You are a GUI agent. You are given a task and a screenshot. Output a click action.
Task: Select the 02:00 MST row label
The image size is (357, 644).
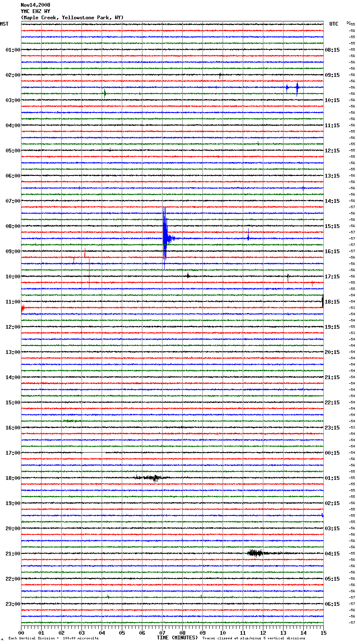click(13, 75)
